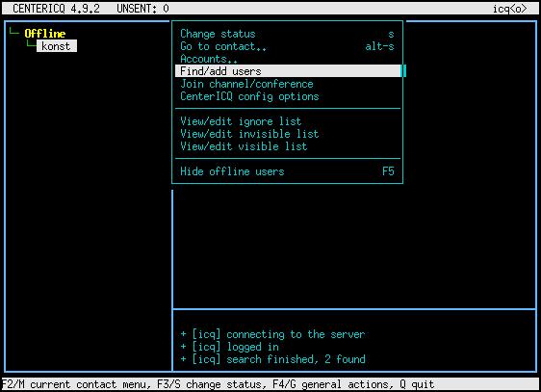Toggle Hide offline users option
Image resolution: width=541 pixels, height=392 pixels.
tap(288, 171)
